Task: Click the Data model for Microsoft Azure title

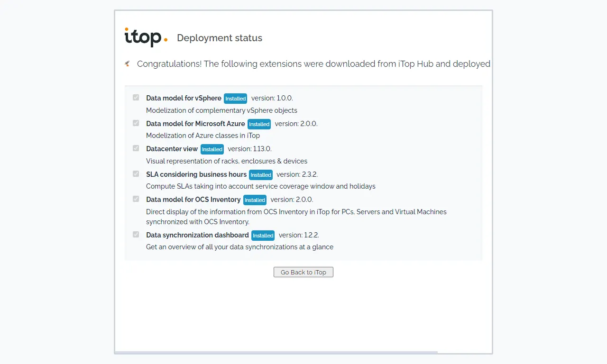Action: (195, 124)
